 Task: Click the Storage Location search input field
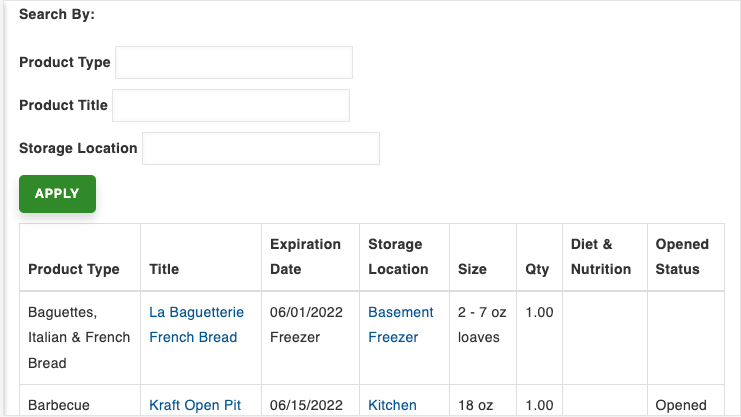[261, 148]
